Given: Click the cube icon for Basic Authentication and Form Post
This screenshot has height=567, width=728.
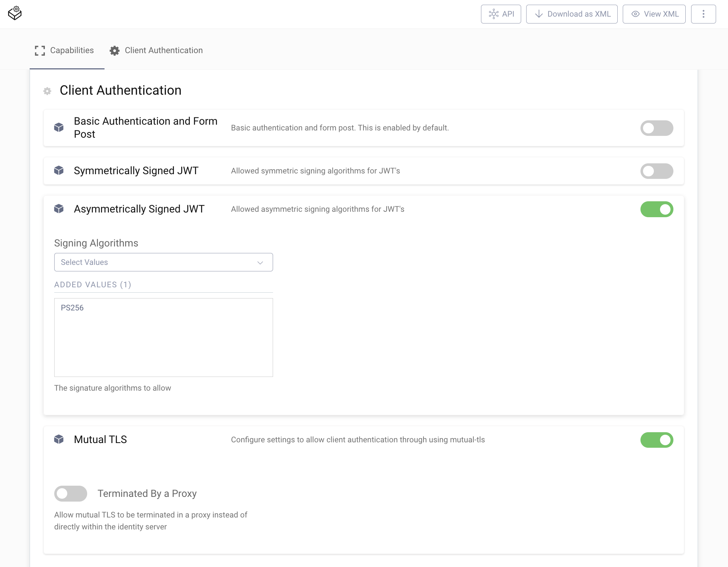Looking at the screenshot, I should point(59,127).
